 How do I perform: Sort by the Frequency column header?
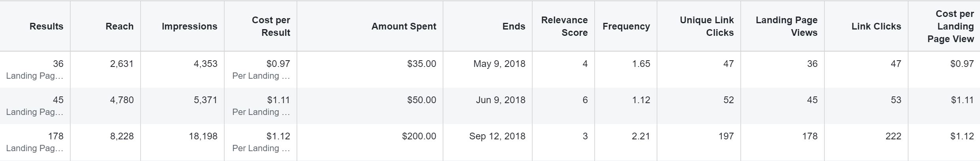point(626,26)
